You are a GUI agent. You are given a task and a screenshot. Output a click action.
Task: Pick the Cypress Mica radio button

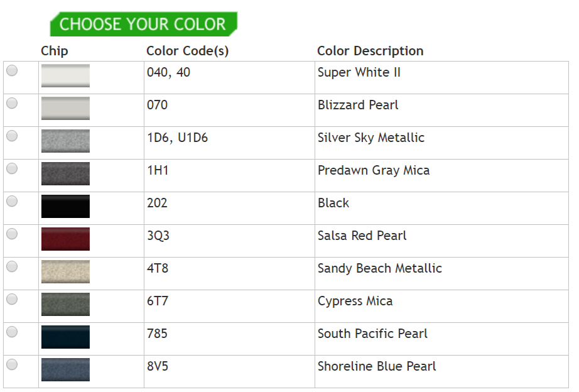[12, 300]
